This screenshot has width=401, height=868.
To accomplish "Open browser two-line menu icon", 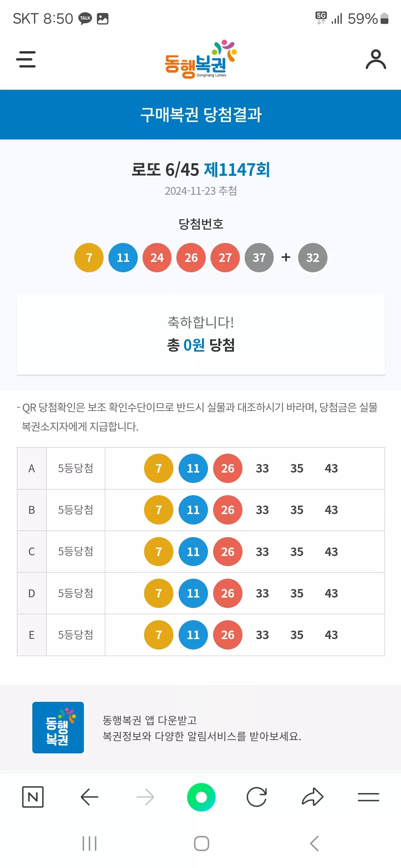I will click(368, 797).
